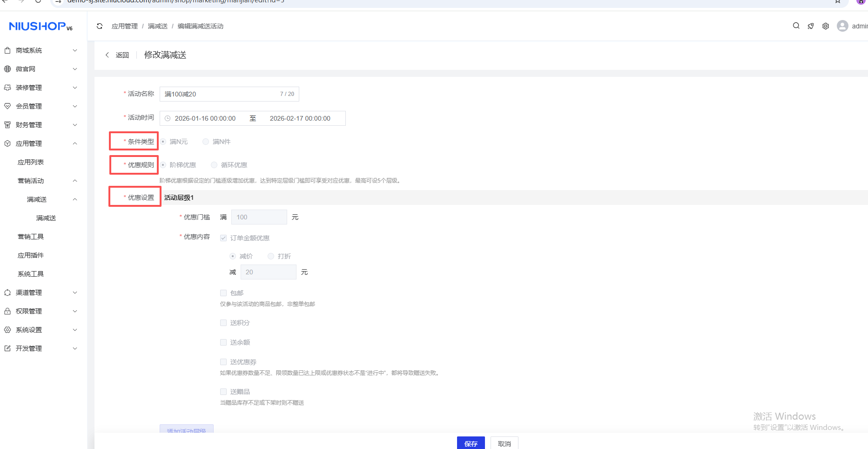Go to 营销工具 menu item
The width and height of the screenshot is (868, 449).
pos(31,237)
